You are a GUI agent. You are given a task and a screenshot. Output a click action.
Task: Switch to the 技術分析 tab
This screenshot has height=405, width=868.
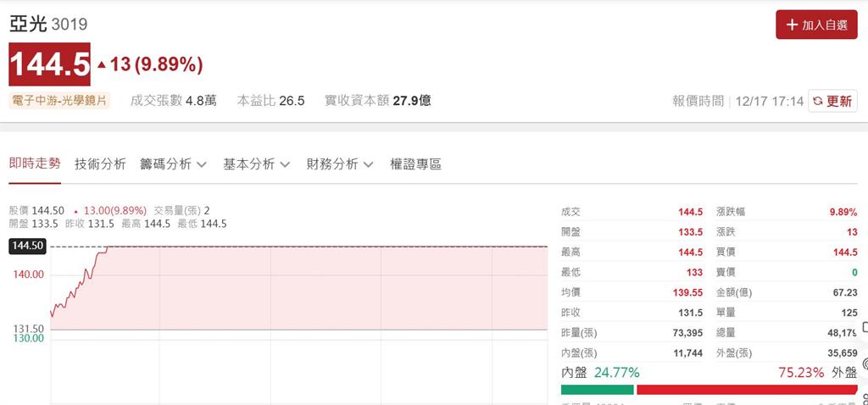point(100,164)
